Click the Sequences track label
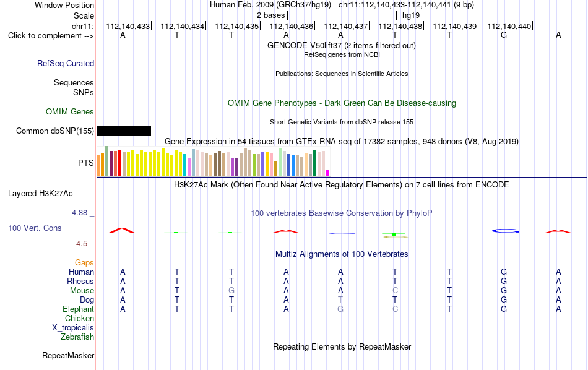This screenshot has width=588, height=370. tap(74, 82)
